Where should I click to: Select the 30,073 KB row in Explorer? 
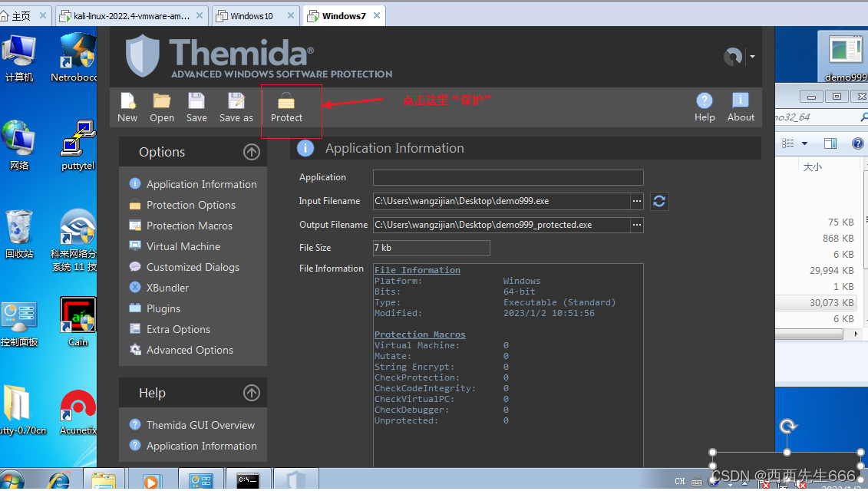point(816,303)
